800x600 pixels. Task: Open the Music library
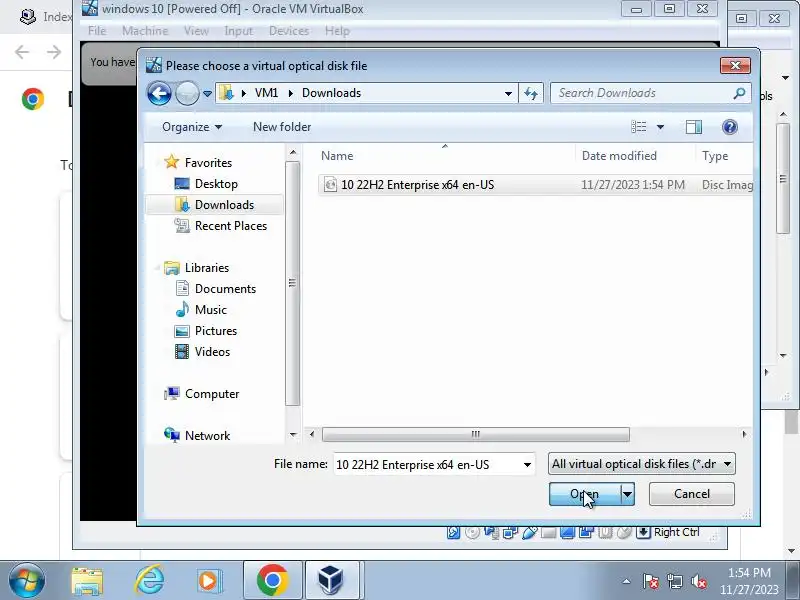point(210,310)
